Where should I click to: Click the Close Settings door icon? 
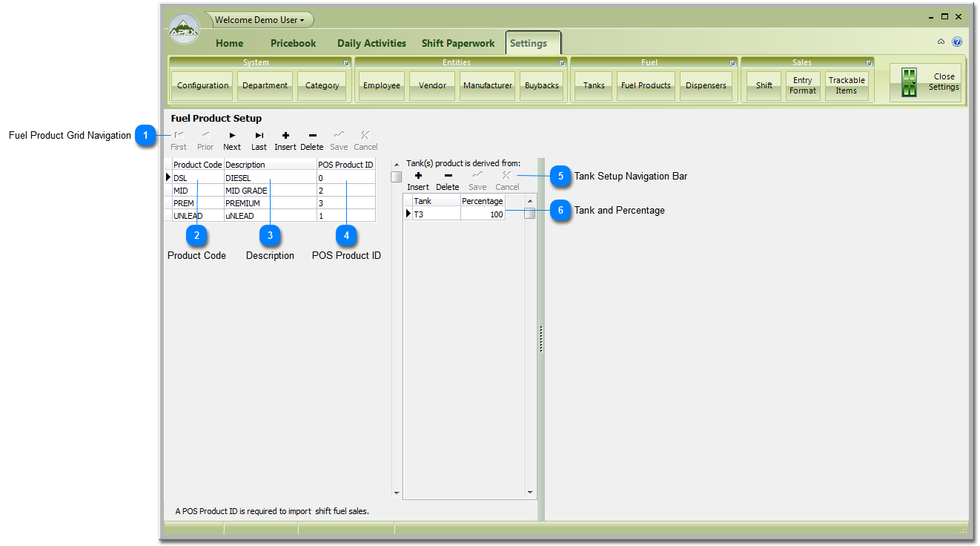click(909, 82)
